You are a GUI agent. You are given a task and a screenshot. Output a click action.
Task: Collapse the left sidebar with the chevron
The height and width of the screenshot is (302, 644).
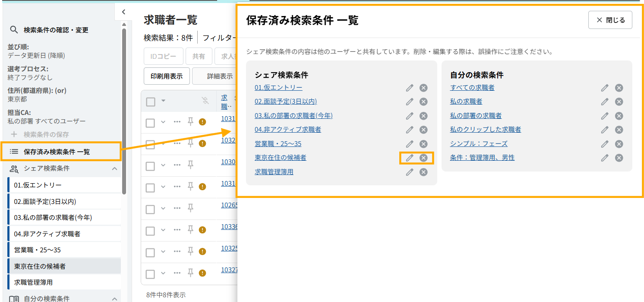pos(123,12)
